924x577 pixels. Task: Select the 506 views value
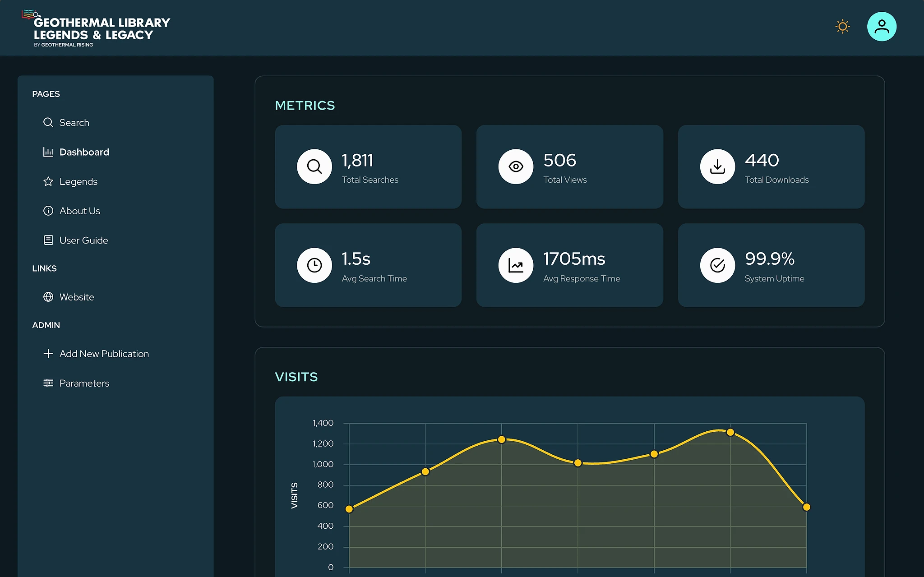[559, 160]
